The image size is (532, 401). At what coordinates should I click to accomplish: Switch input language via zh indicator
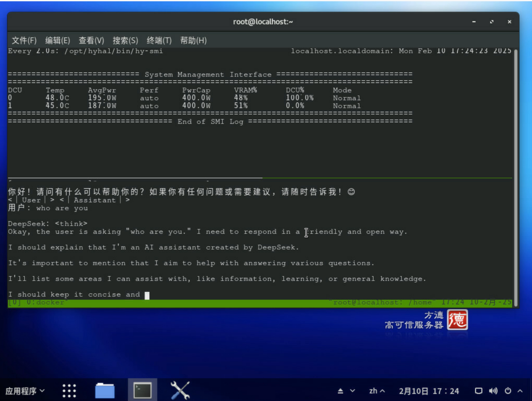377,391
